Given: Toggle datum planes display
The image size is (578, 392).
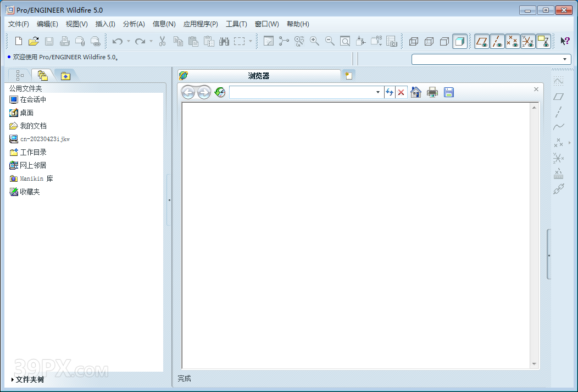Looking at the screenshot, I should (x=482, y=41).
